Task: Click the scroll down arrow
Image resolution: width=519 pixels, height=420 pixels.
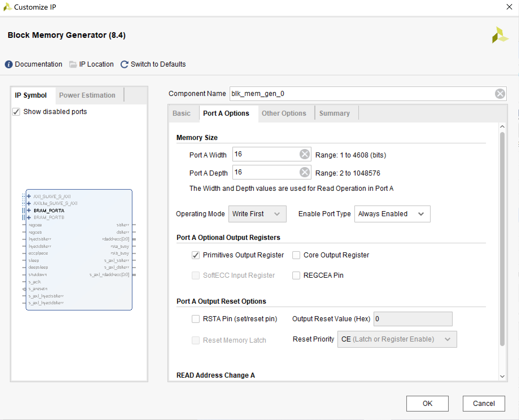Action: [502, 376]
